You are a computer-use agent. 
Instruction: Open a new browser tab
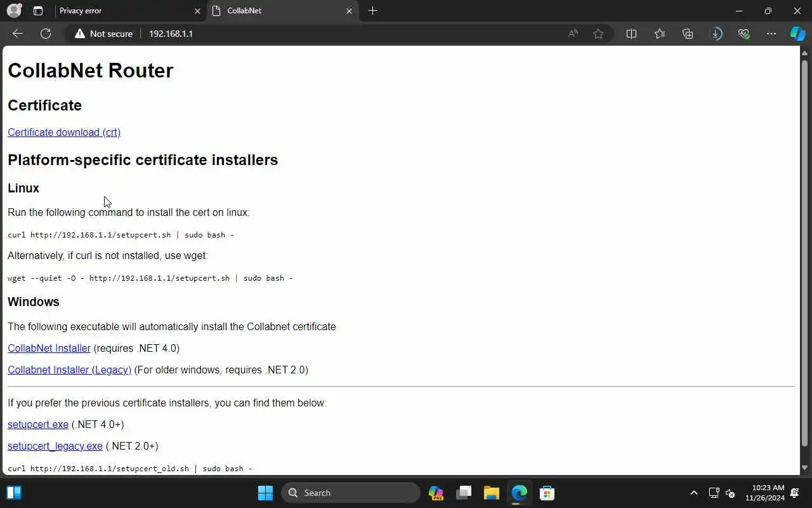point(372,11)
